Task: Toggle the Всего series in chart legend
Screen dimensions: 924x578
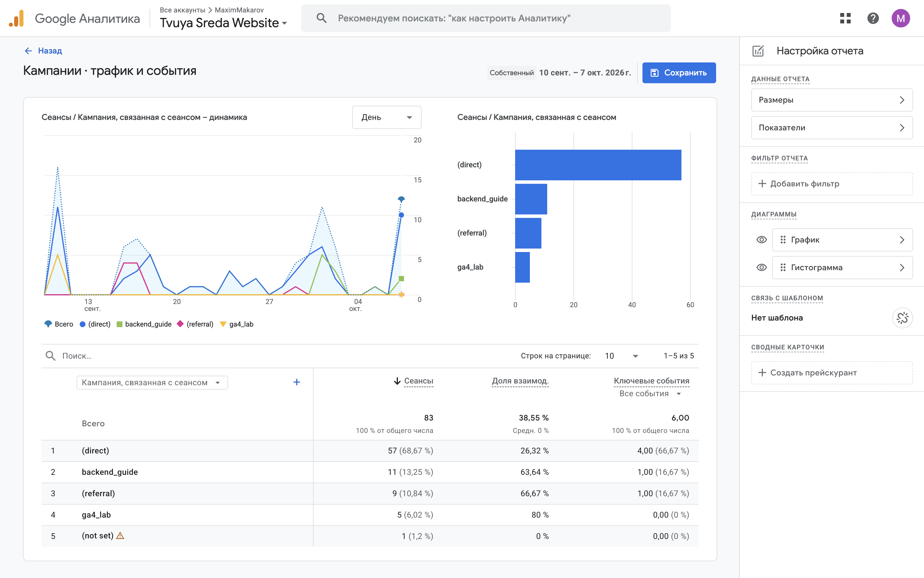Action: point(59,324)
